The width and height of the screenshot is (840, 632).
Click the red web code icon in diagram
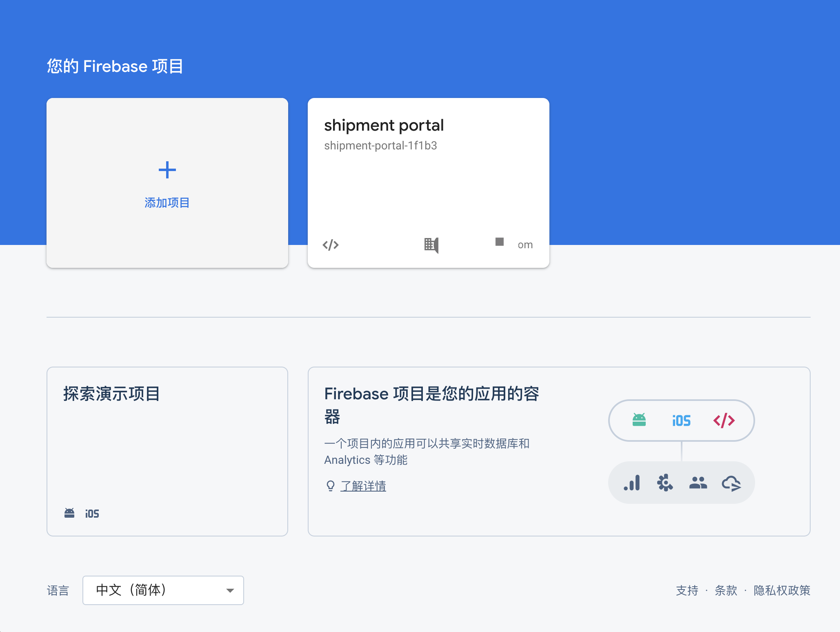[724, 420]
